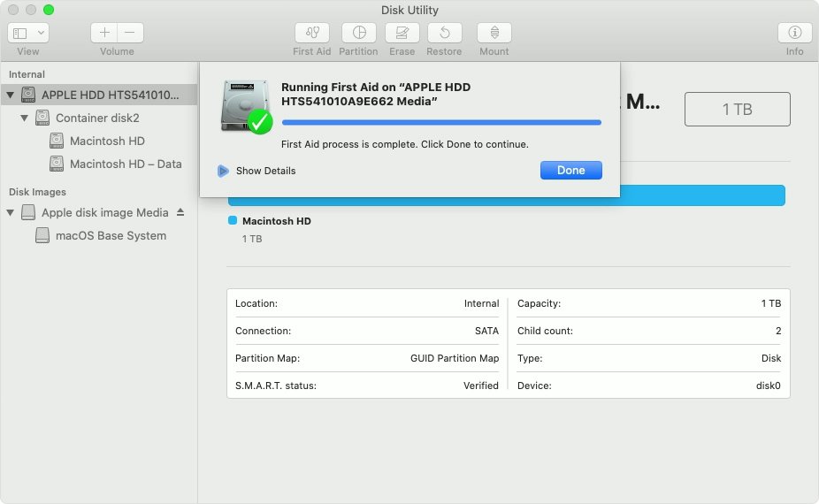The width and height of the screenshot is (819, 504).
Task: Select Container disk2 in sidebar
Action: pyautogui.click(x=97, y=118)
